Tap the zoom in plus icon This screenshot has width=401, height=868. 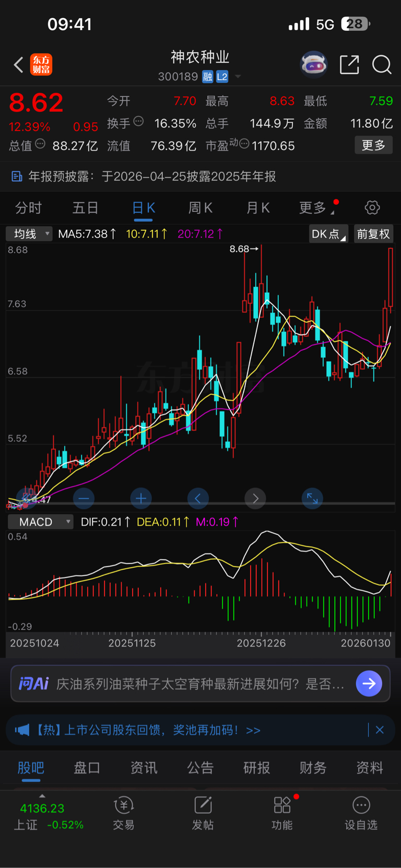[x=141, y=499]
